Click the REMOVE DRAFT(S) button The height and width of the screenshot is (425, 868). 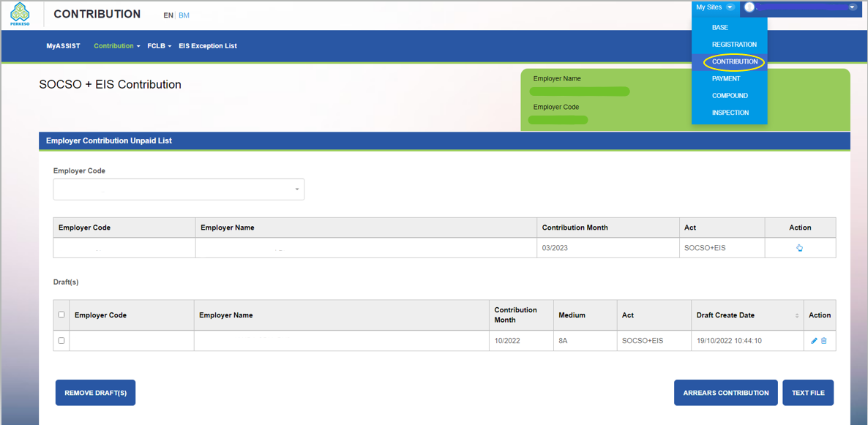click(x=96, y=393)
